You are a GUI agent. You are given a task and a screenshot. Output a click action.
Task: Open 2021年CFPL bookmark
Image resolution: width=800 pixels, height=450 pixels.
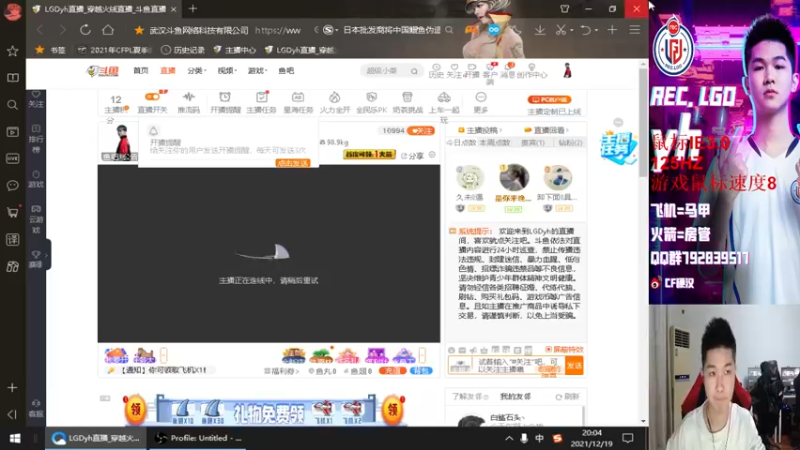point(115,50)
